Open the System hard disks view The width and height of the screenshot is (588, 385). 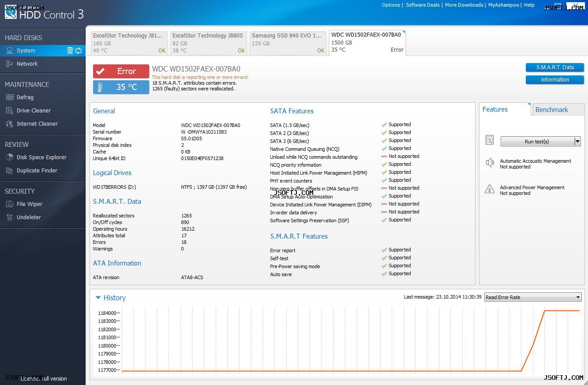[x=42, y=51]
